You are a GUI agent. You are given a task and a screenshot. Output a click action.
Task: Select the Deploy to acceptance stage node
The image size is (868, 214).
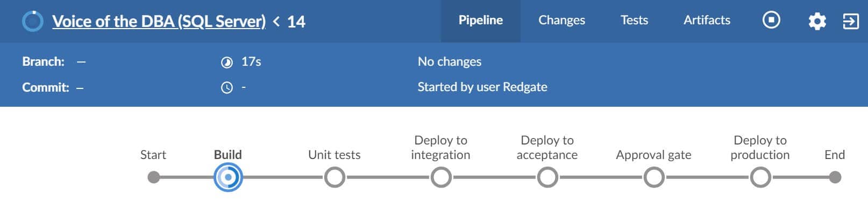[547, 177]
